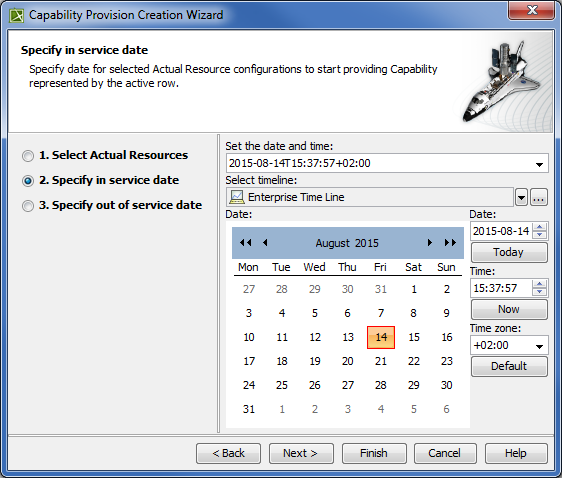Viewport: 562px width, 478px height.
Task: Click the Enterprise Time Line icon
Action: (237, 197)
